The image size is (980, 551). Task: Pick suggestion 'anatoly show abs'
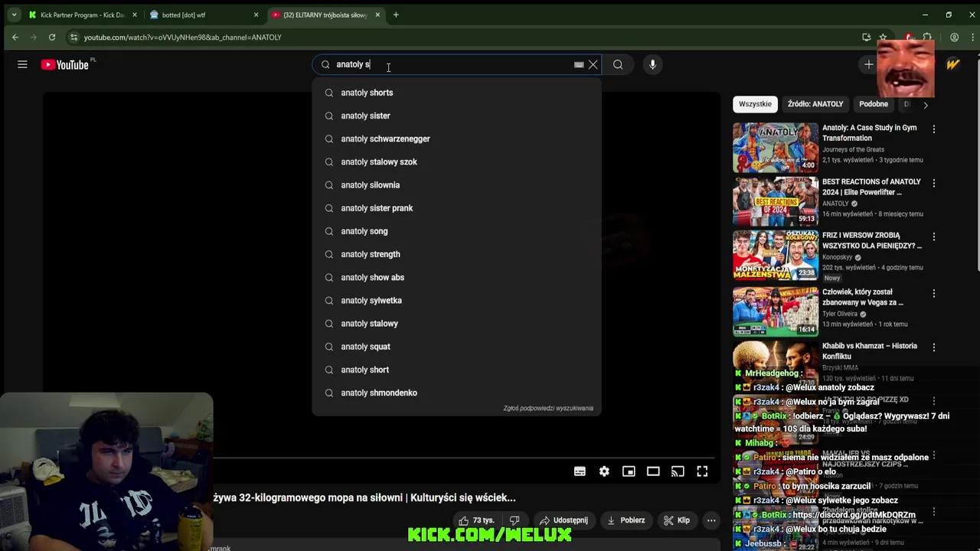tap(456, 277)
